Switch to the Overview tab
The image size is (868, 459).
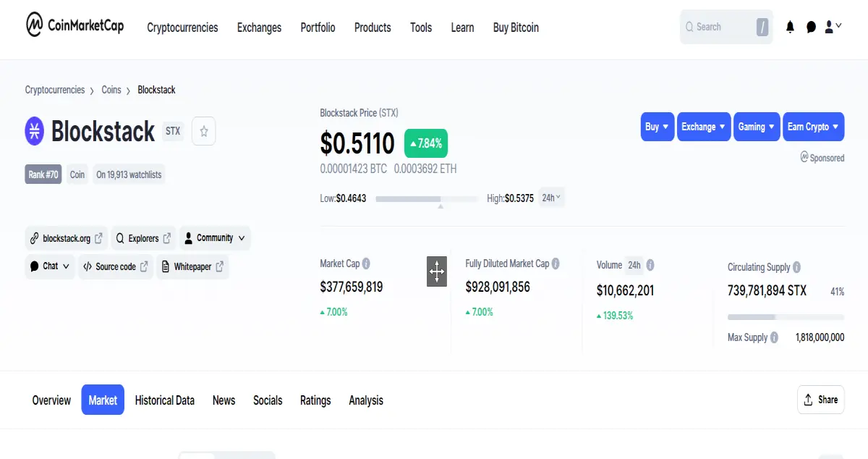click(51, 400)
